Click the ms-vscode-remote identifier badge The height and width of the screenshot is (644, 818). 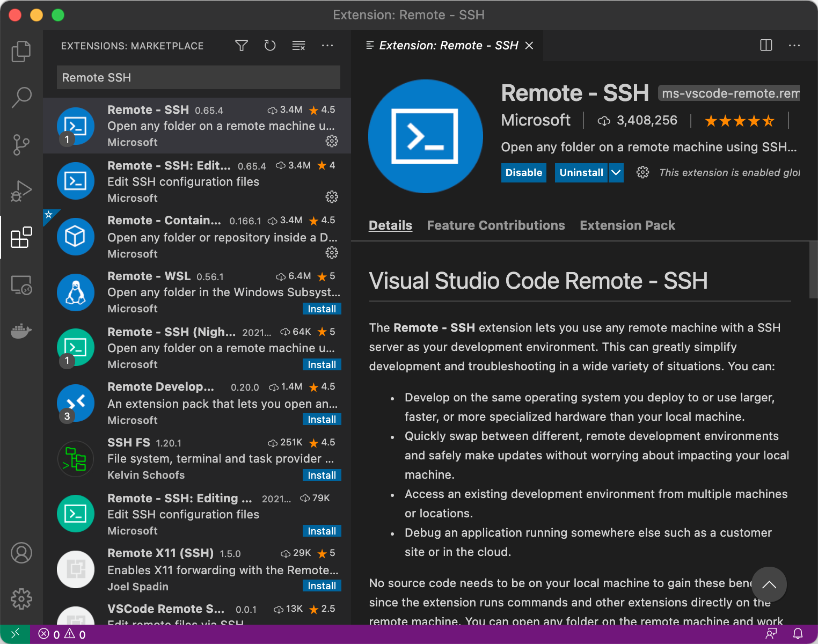729,93
